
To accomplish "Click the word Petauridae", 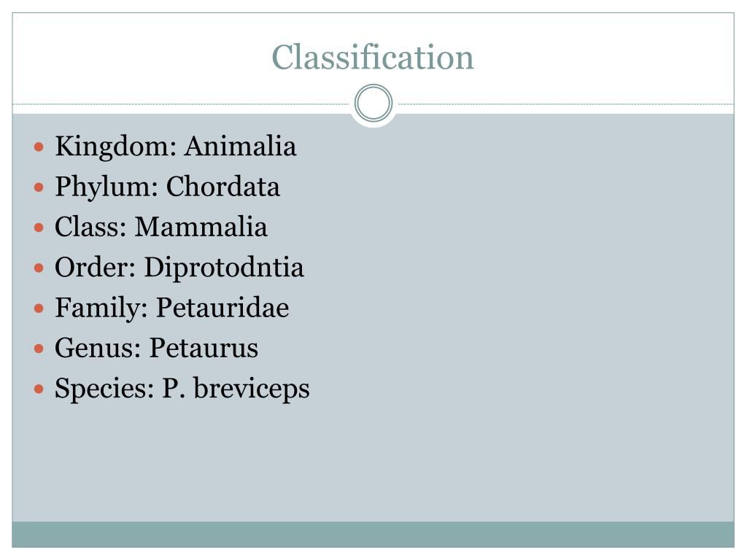I will (222, 307).
